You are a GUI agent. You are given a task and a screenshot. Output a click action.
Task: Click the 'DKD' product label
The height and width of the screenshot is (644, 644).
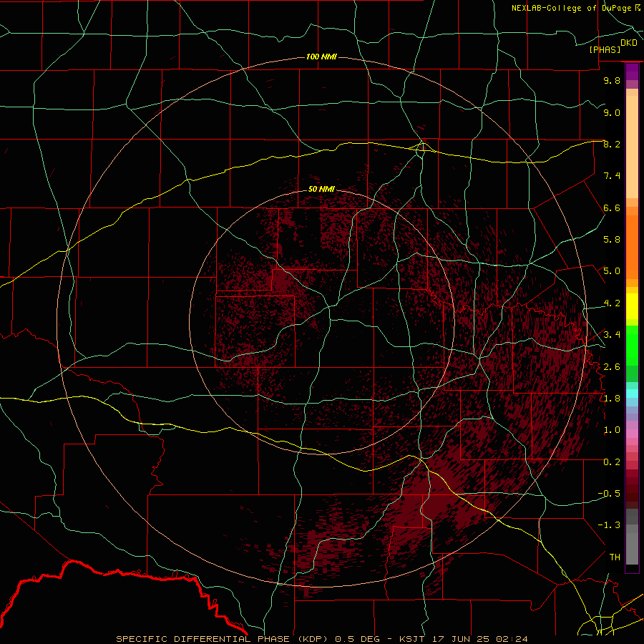point(629,43)
